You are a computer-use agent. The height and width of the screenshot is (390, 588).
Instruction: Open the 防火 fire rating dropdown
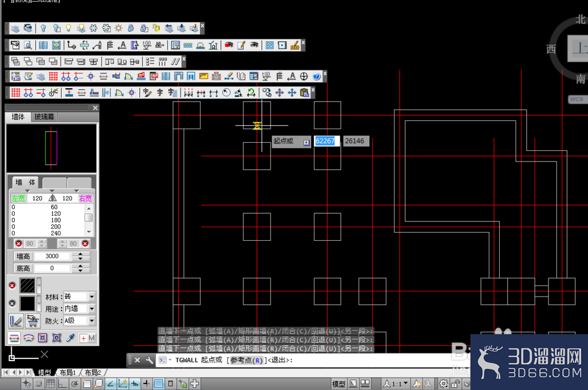tap(92, 321)
